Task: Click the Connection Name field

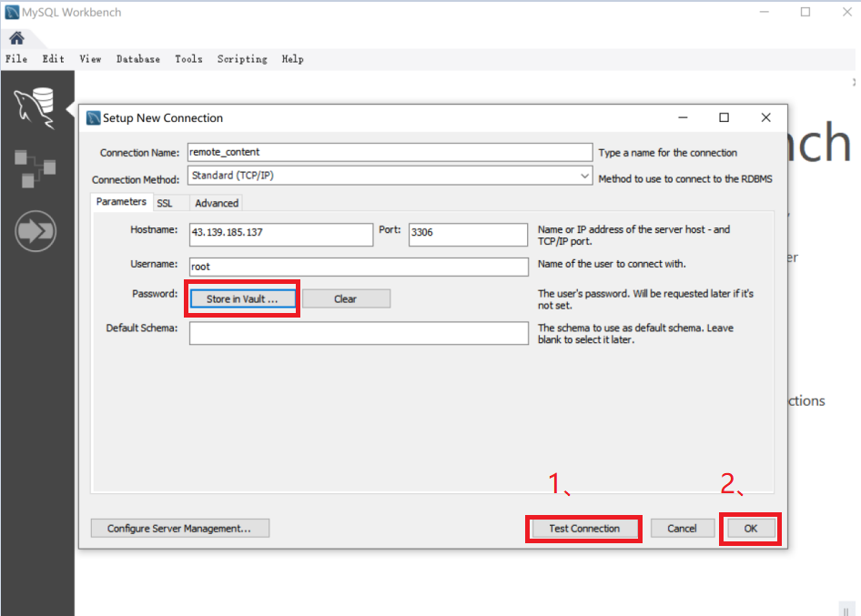Action: pyautogui.click(x=390, y=152)
